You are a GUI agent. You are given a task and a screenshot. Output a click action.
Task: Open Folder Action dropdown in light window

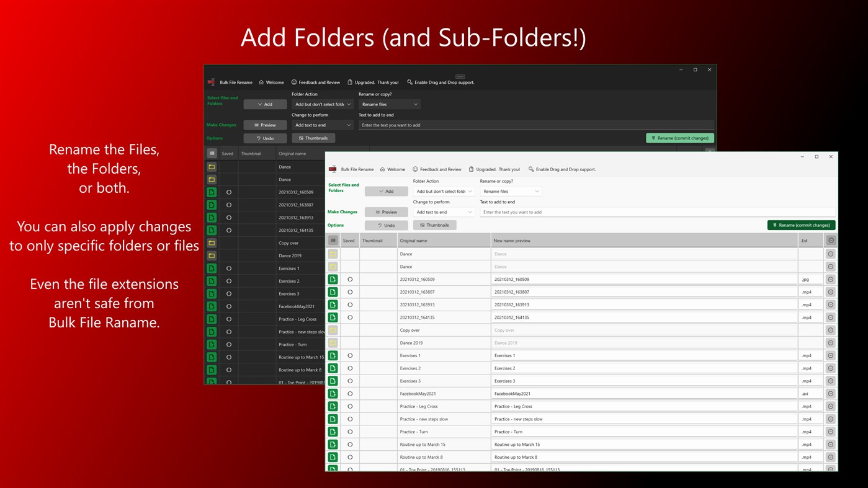(x=444, y=192)
